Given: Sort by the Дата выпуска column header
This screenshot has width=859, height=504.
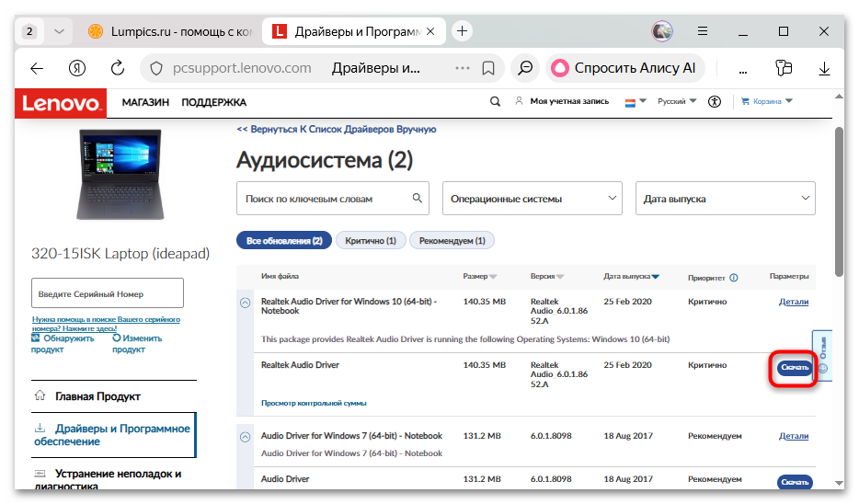Looking at the screenshot, I should 631,277.
